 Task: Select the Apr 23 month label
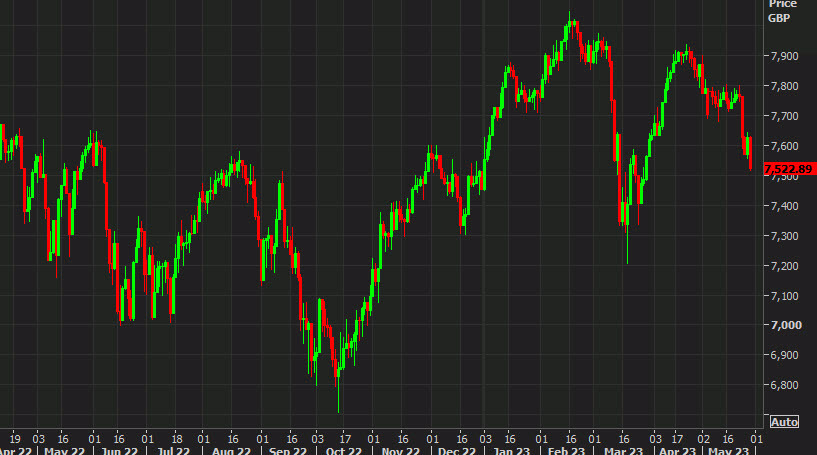(x=677, y=450)
